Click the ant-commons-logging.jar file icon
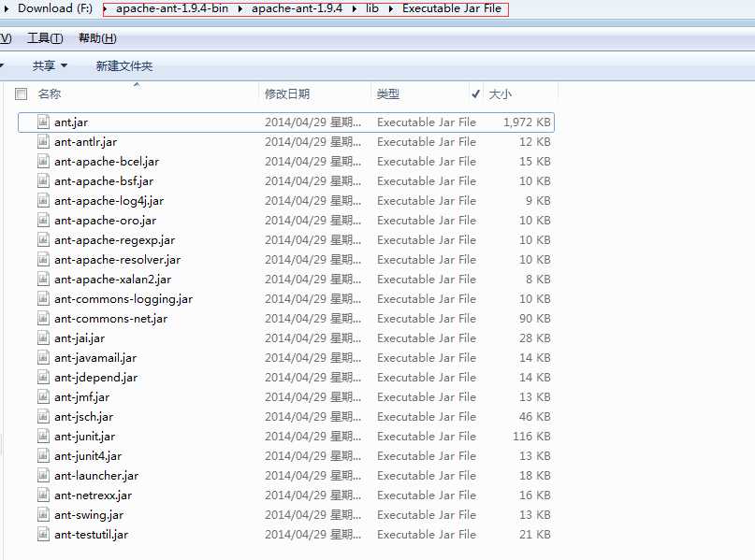 pos(43,299)
